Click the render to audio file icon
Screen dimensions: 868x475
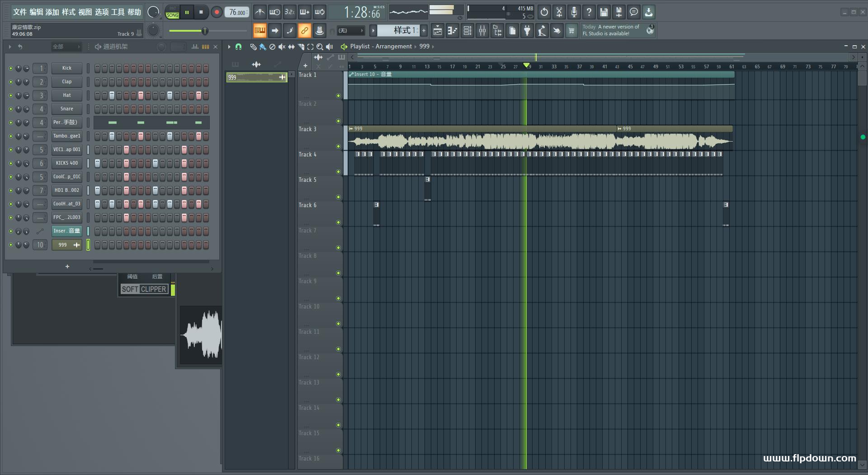(619, 12)
